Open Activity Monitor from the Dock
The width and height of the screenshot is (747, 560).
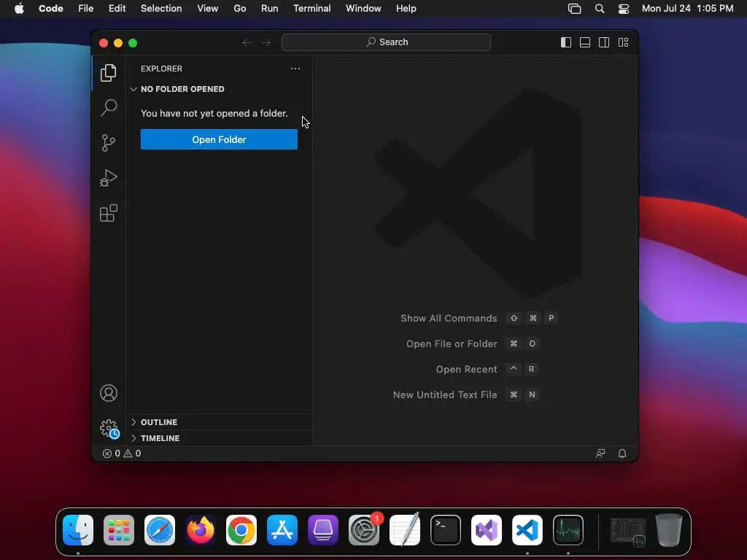(x=568, y=530)
